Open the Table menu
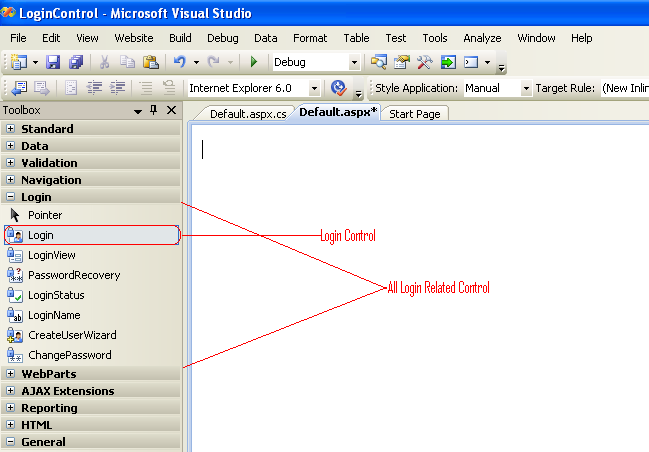The height and width of the screenshot is (452, 649). [356, 38]
